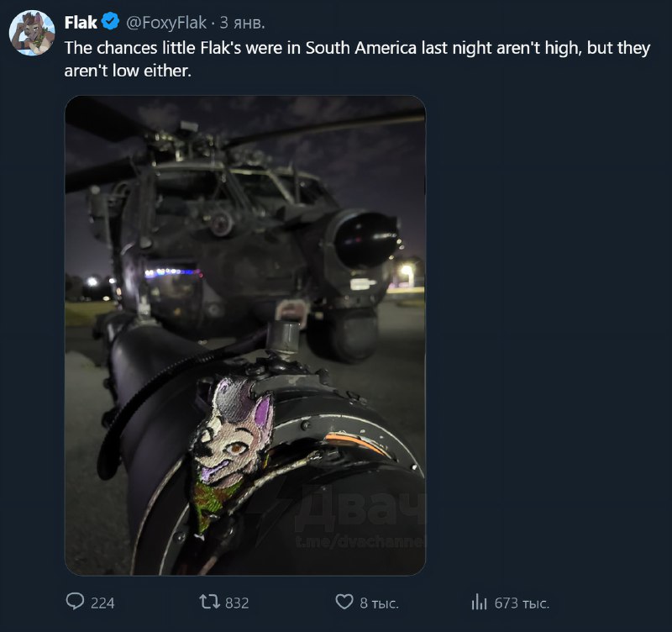Click the display name "Flak"
The width and height of the screenshot is (672, 632).
[81, 23]
